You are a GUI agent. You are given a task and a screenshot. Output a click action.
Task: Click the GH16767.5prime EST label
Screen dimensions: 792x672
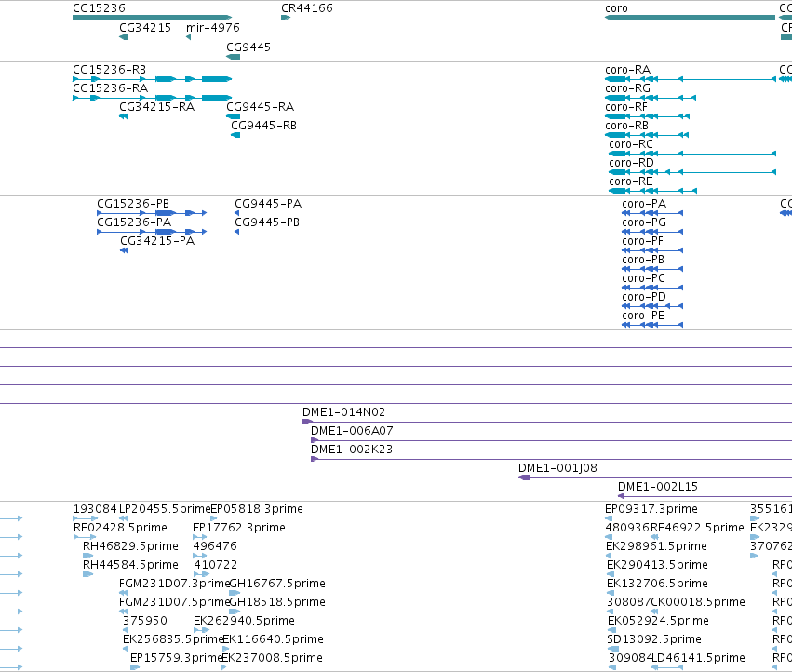pyautogui.click(x=277, y=584)
